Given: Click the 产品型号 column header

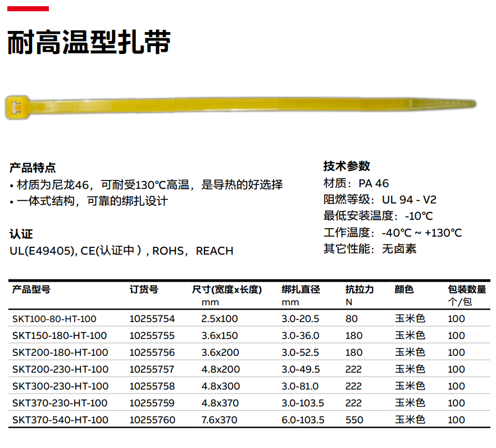Looking at the screenshot, I should [31, 289].
